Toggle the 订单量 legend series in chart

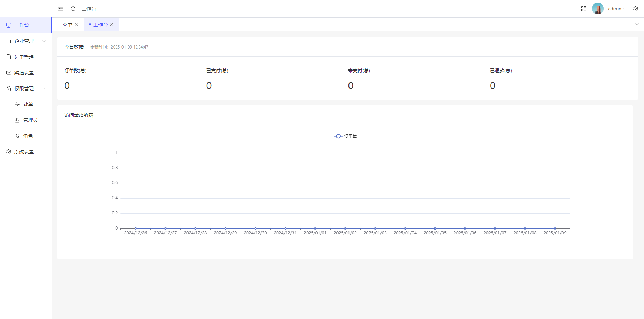point(345,136)
